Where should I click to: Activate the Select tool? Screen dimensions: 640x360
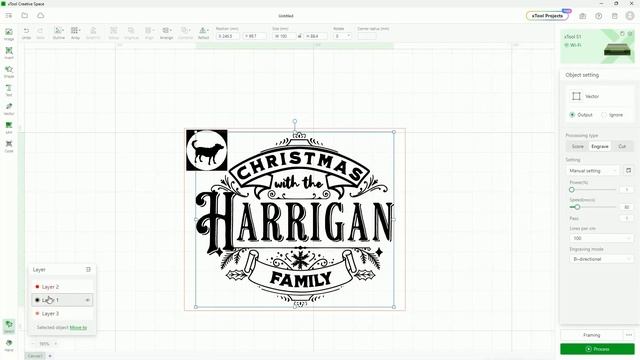9,326
